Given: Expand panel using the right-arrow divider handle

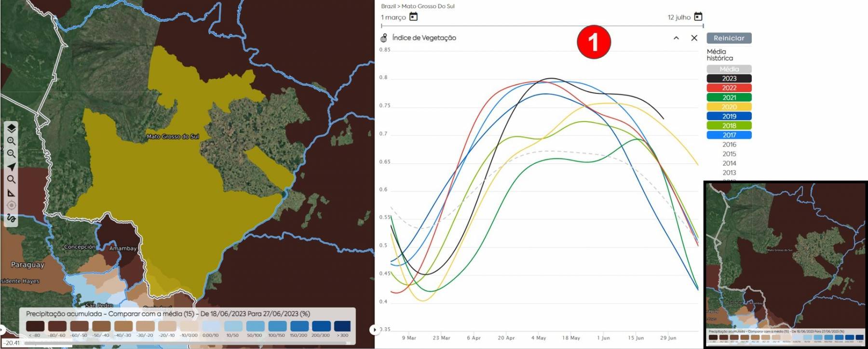Looking at the screenshot, I should (375, 330).
